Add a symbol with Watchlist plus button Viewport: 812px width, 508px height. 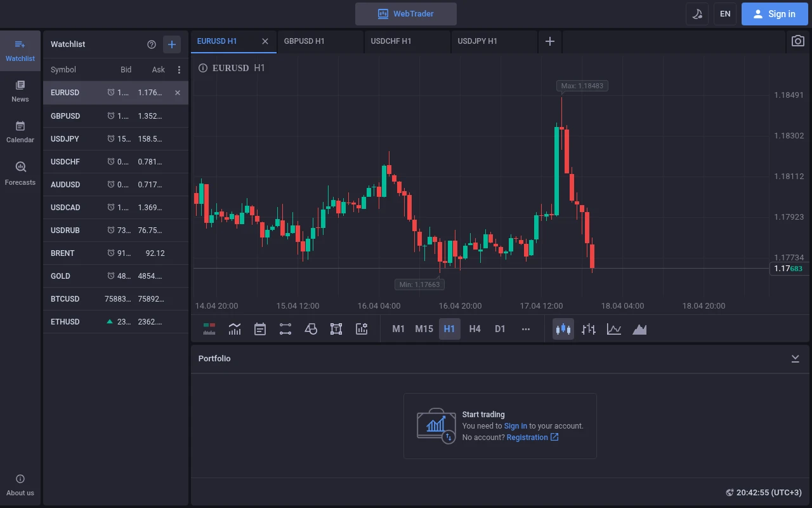pyautogui.click(x=172, y=44)
